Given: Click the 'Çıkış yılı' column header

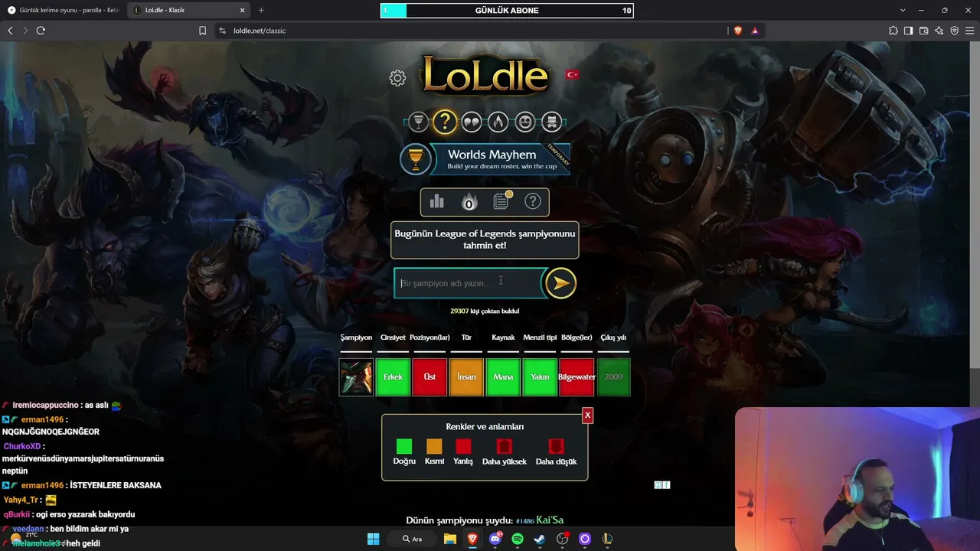Looking at the screenshot, I should click(x=613, y=337).
